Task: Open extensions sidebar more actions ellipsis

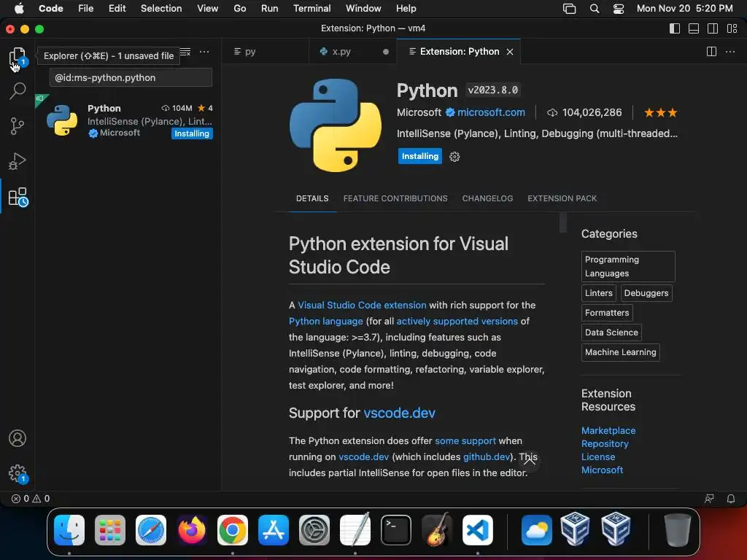Action: [x=204, y=52]
